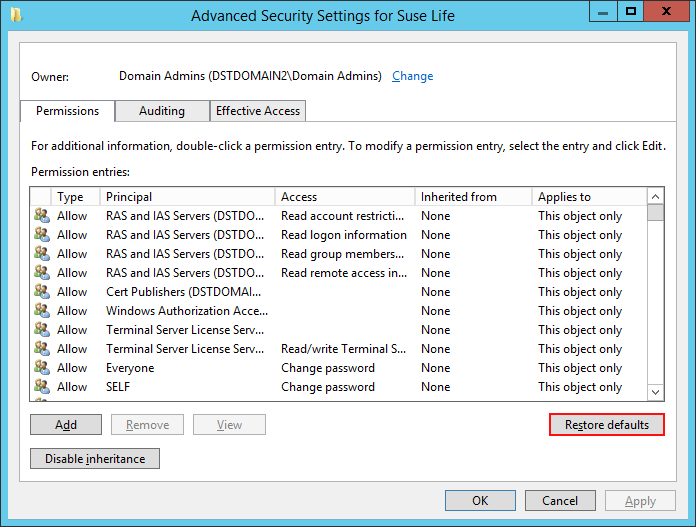Screen dimensions: 696x527
Task: Click 'Change password' in the SELF row
Action: (x=328, y=387)
